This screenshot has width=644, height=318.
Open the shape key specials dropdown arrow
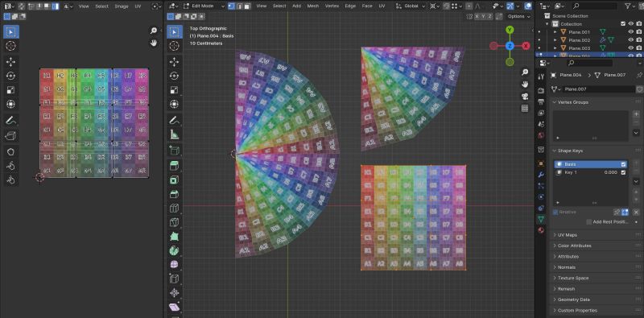pyautogui.click(x=636, y=181)
